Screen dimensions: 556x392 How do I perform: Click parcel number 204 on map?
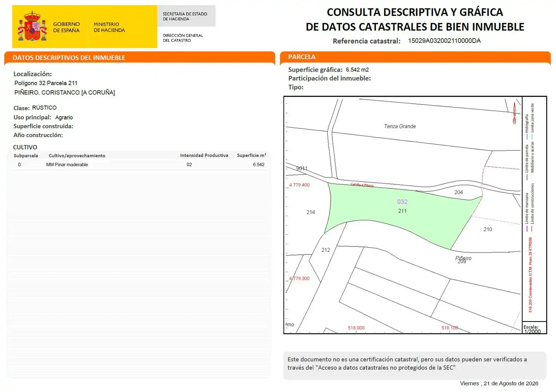tap(459, 192)
